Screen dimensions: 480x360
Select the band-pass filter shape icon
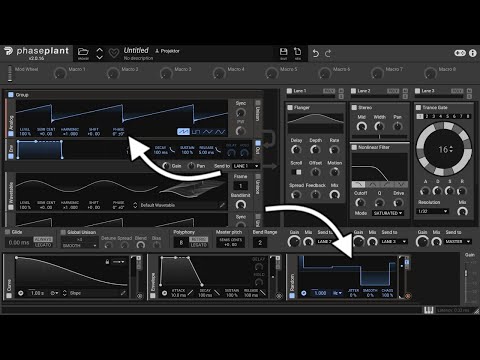pos(372,184)
